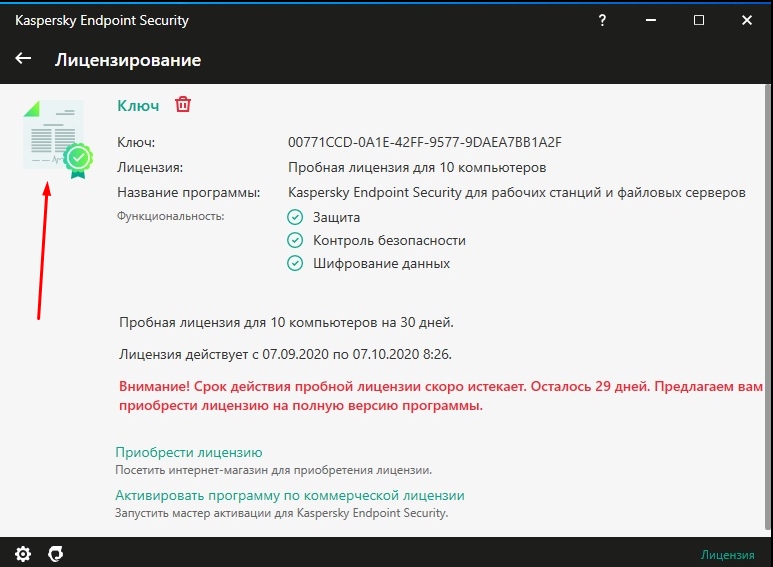The height and width of the screenshot is (567, 773).
Task: Maximize the Kaspersky window
Action: (x=699, y=20)
